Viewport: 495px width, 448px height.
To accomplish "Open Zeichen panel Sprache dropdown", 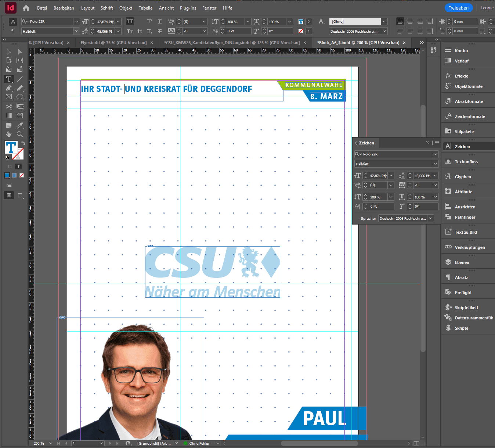I will [431, 218].
